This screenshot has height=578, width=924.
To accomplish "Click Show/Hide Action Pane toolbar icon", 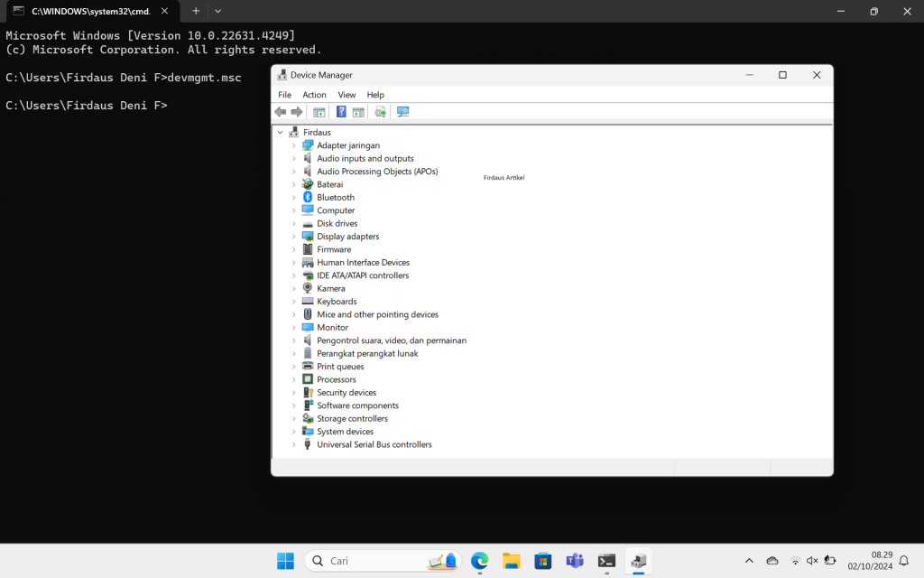I will (x=358, y=112).
